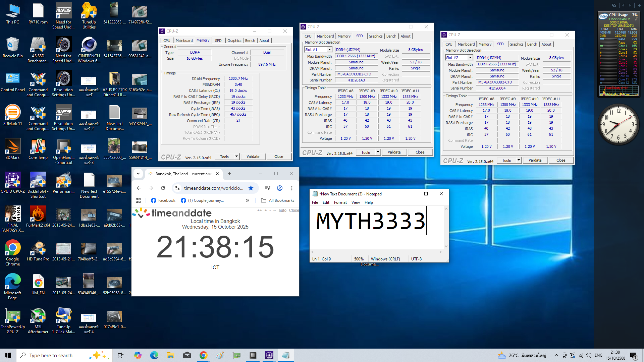The image size is (644, 362).
Task: Open Chrome profile avatar icon
Action: point(280,188)
